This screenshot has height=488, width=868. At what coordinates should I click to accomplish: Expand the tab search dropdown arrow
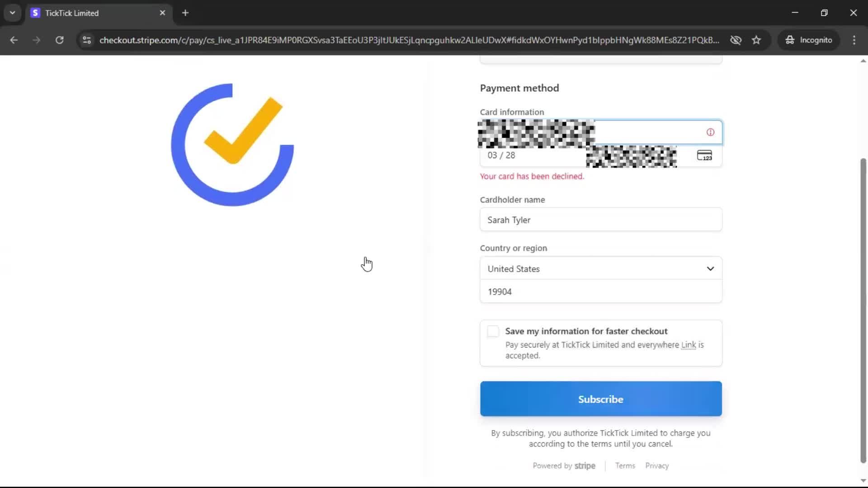(x=13, y=13)
